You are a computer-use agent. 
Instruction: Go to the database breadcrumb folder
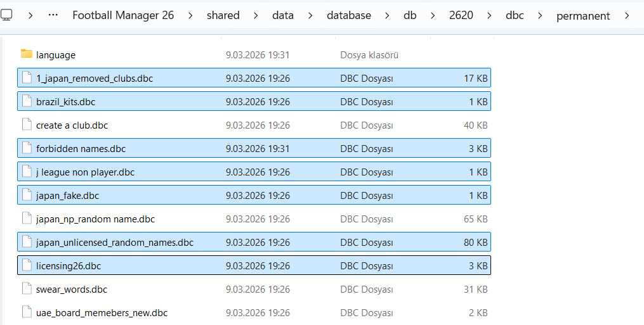(x=348, y=15)
